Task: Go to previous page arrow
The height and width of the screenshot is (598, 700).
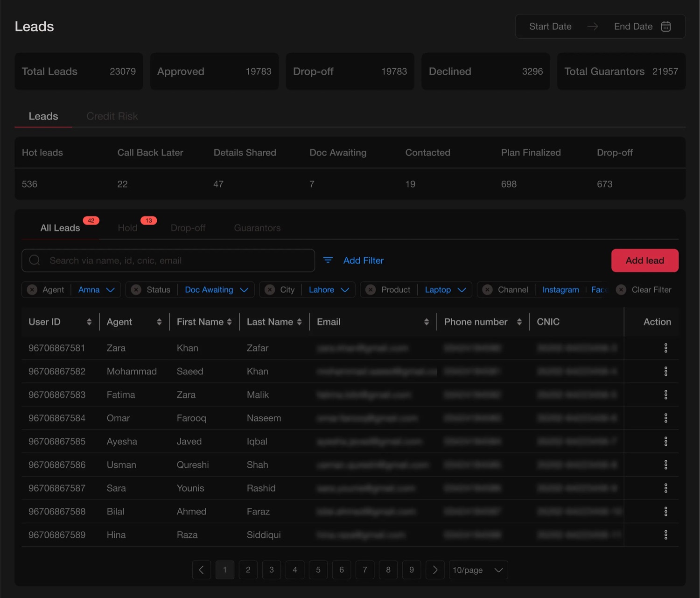Action: click(202, 570)
